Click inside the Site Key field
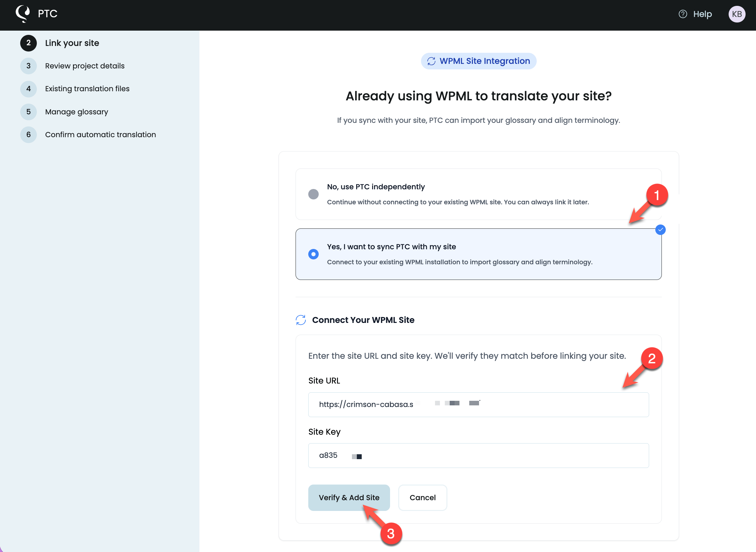 tap(478, 455)
